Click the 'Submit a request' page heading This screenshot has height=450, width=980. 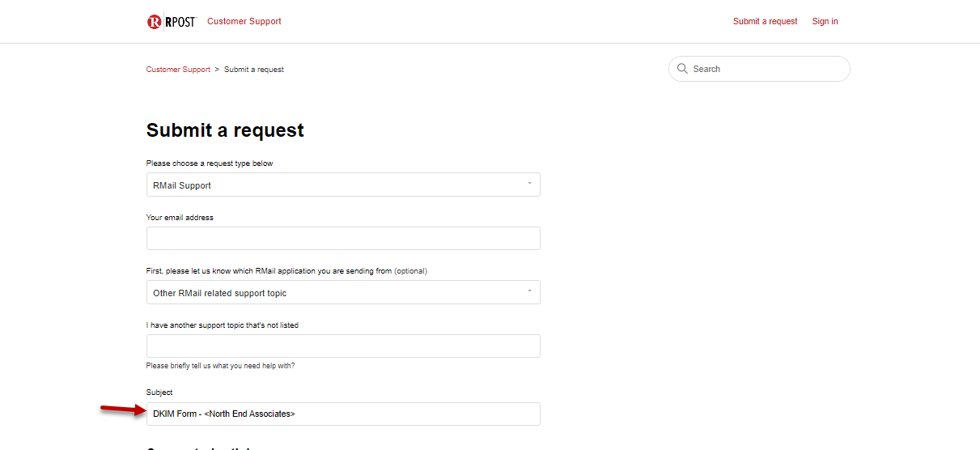point(225,130)
